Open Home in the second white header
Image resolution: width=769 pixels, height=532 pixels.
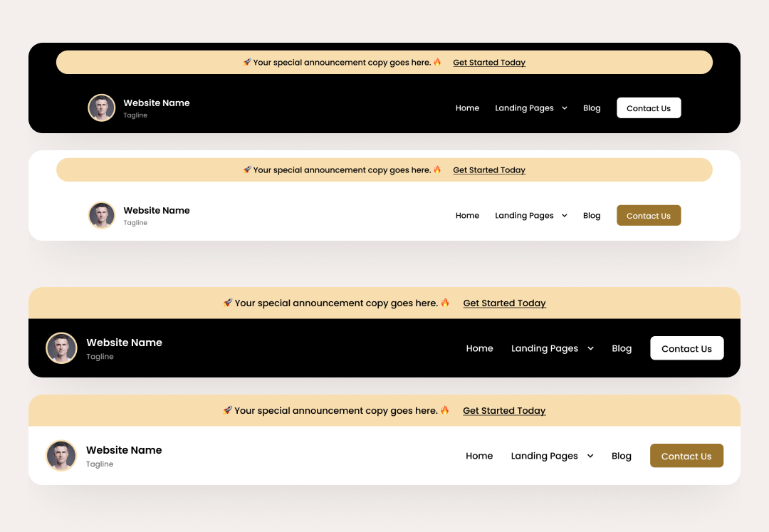[x=467, y=215]
